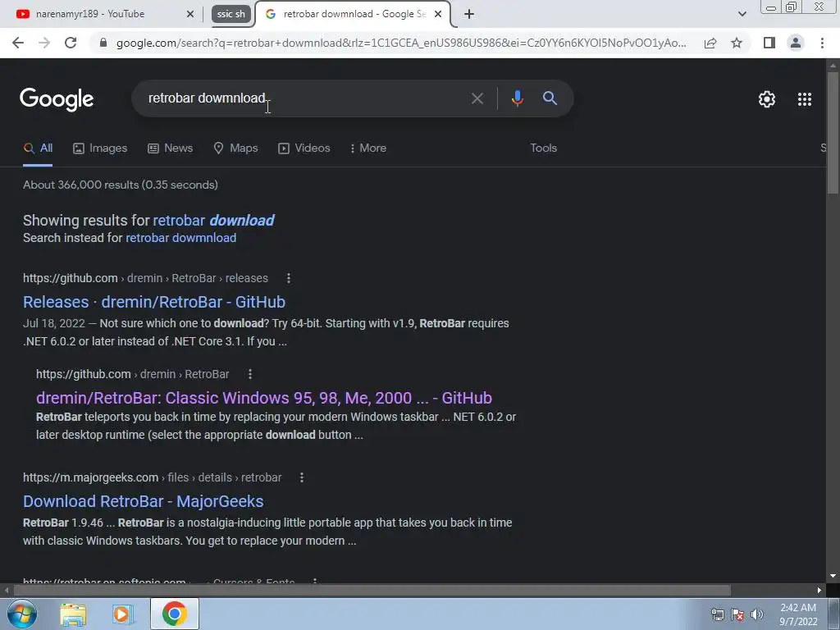The image size is (840, 630).
Task: Open the search Tools options
Action: pos(543,148)
